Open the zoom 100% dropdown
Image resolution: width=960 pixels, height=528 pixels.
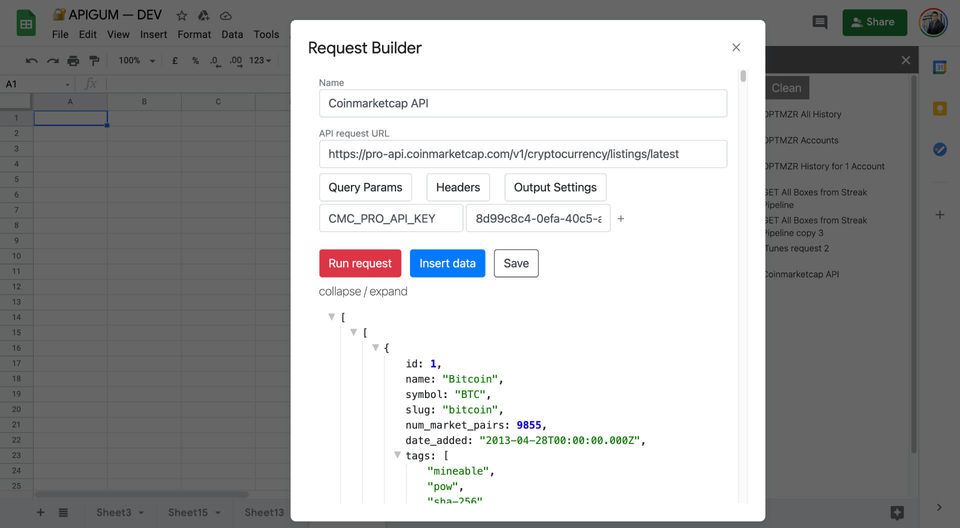(137, 61)
